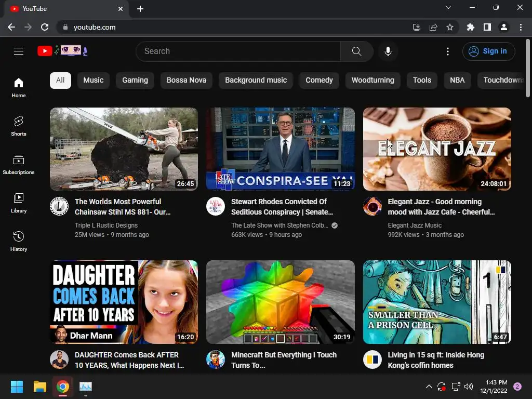Open Minecraft But Everything I Touch title
This screenshot has height=399, width=532.
[x=284, y=360]
